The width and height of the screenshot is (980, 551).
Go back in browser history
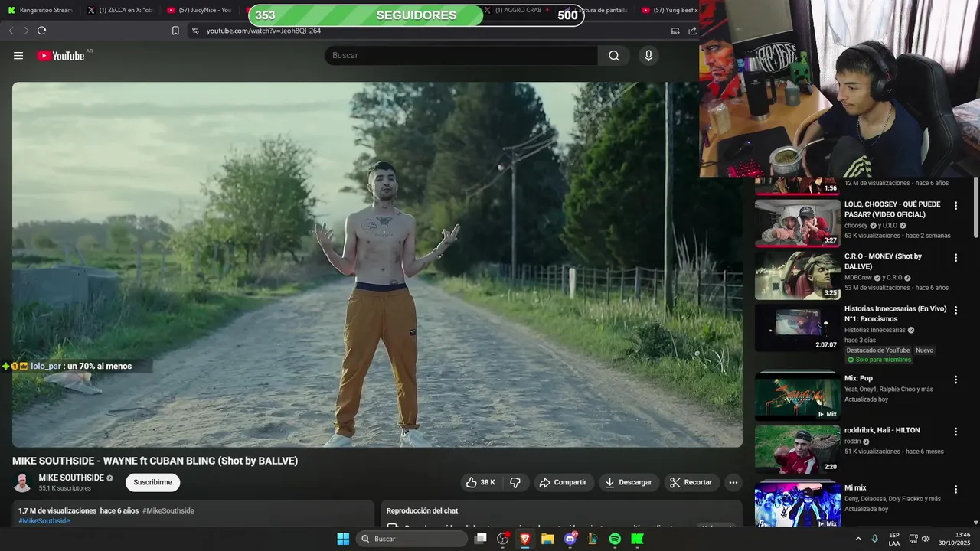point(11,31)
